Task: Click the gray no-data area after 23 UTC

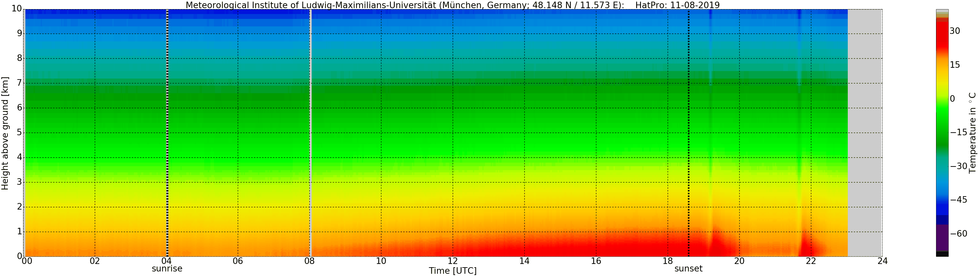Action: click(865, 133)
